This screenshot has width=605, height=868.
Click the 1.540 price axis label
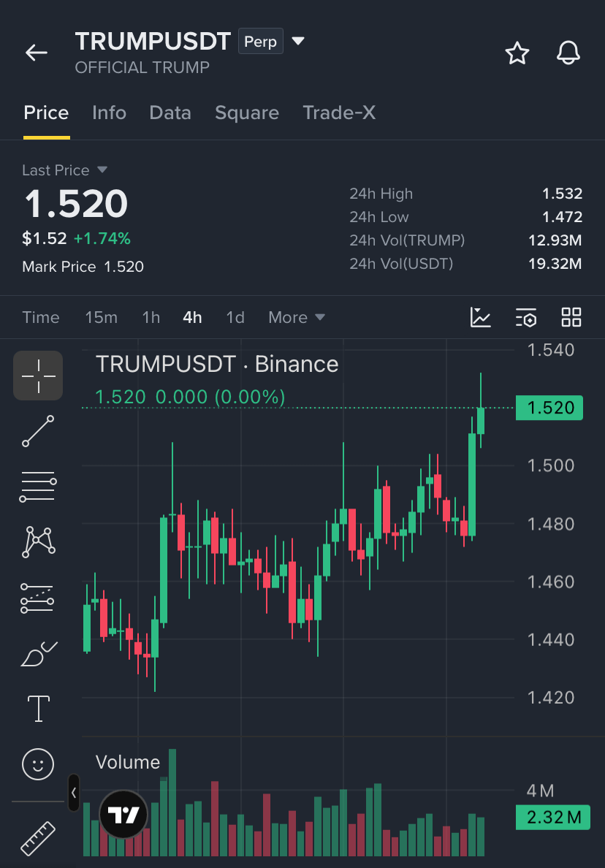point(551,350)
